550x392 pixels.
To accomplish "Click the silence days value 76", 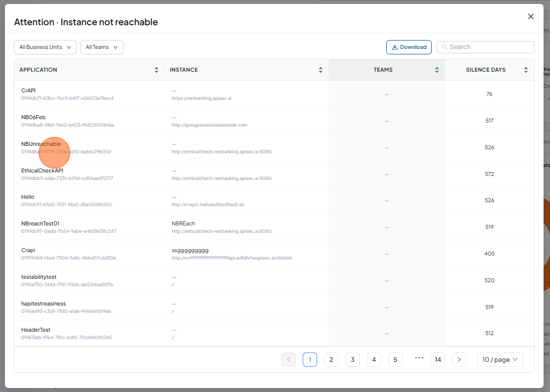I will 489,94.
